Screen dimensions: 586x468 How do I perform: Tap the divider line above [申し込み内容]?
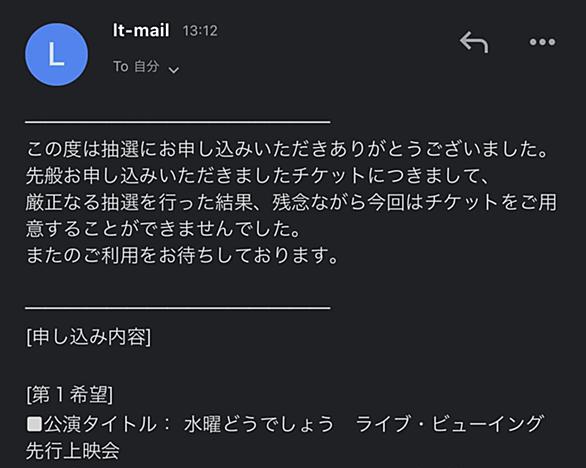tap(178, 308)
